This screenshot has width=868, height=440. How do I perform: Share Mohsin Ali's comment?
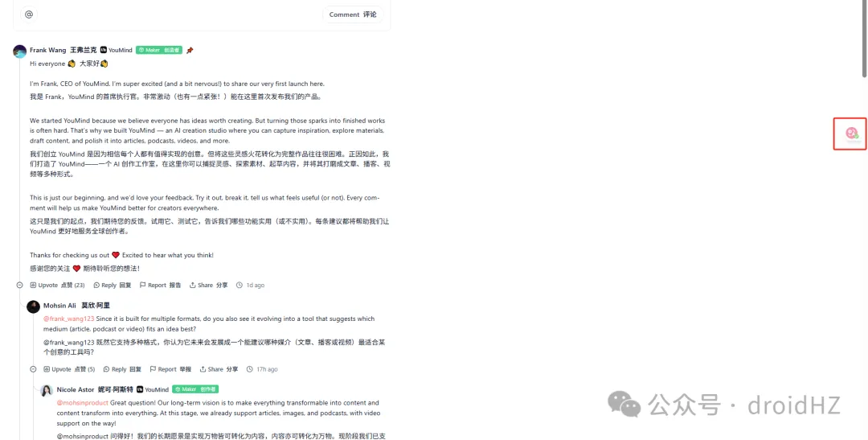(x=219, y=369)
